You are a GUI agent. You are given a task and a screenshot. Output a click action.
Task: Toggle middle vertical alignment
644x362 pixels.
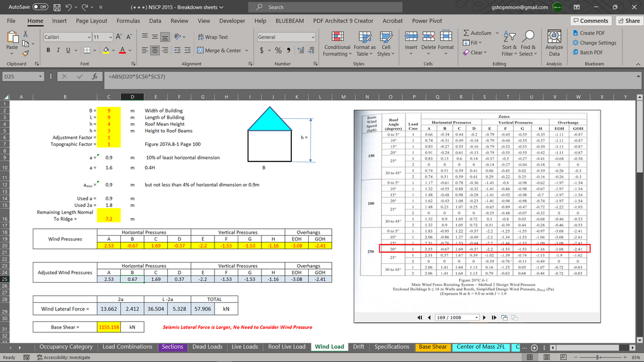[155, 37]
